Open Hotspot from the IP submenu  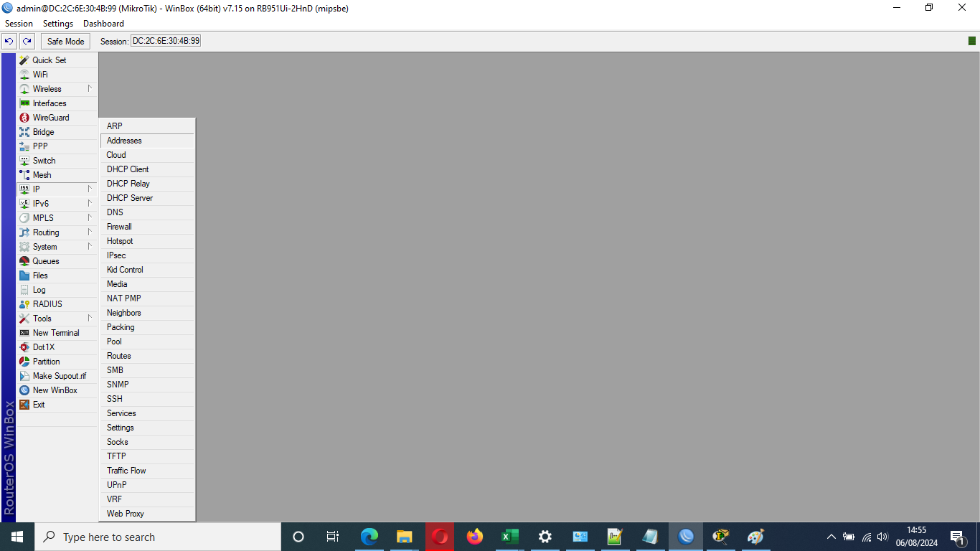coord(147,241)
